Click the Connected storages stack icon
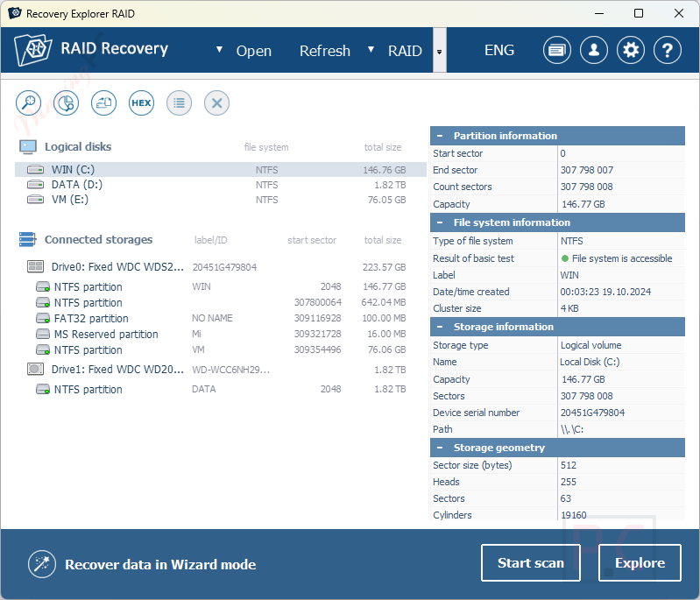The image size is (700, 600). coord(28,239)
